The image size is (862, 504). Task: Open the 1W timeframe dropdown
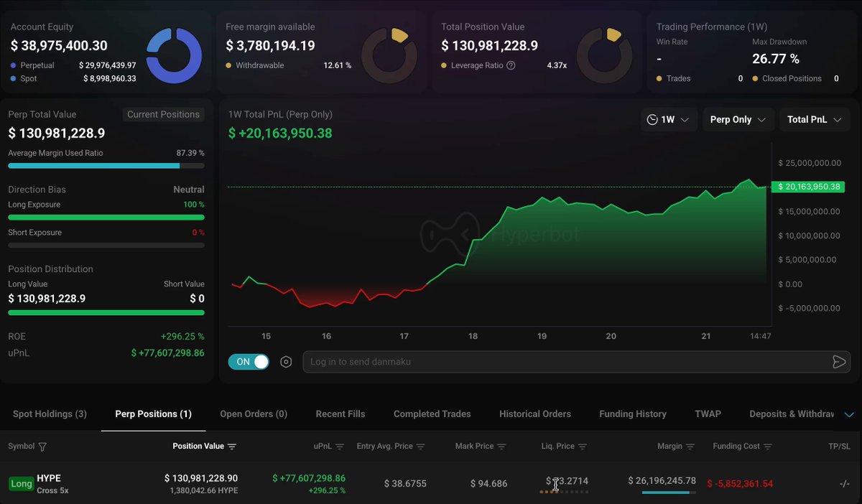coord(668,120)
